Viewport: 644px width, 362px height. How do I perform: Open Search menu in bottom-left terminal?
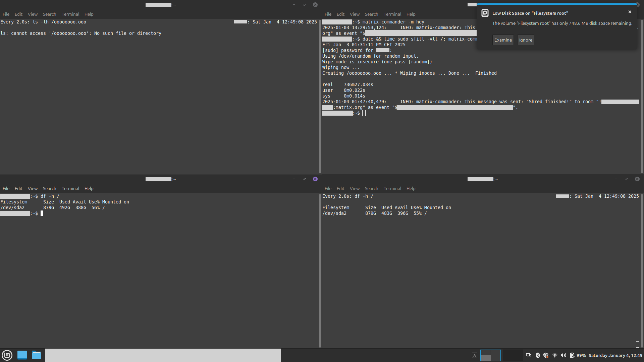click(49, 188)
